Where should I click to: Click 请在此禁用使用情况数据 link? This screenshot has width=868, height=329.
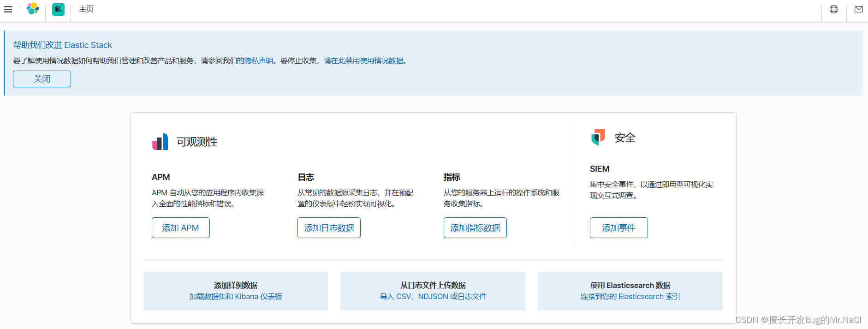363,61
